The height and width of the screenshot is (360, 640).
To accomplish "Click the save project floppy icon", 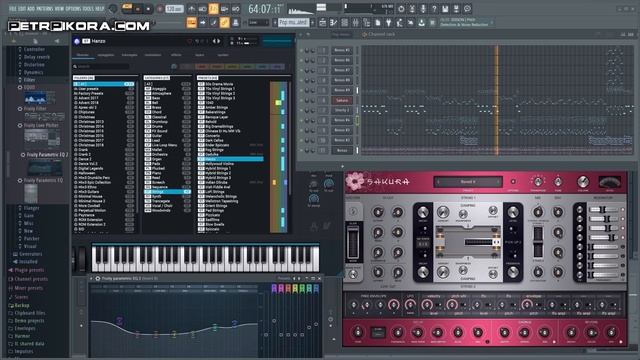I will click(445, 9).
